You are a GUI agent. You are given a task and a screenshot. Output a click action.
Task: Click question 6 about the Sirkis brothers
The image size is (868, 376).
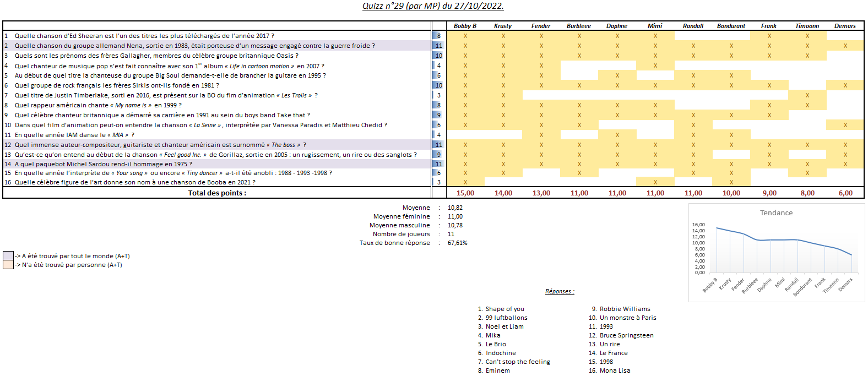(117, 85)
